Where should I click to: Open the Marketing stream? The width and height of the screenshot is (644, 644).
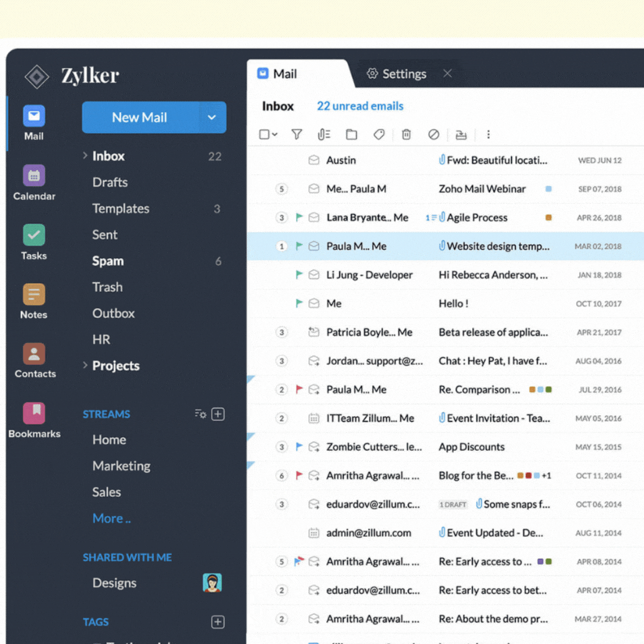[x=122, y=466]
